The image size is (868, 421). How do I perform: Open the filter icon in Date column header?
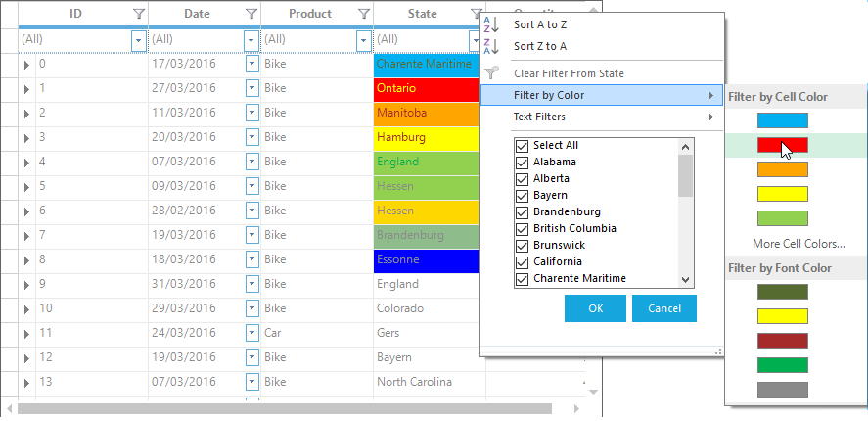[251, 14]
